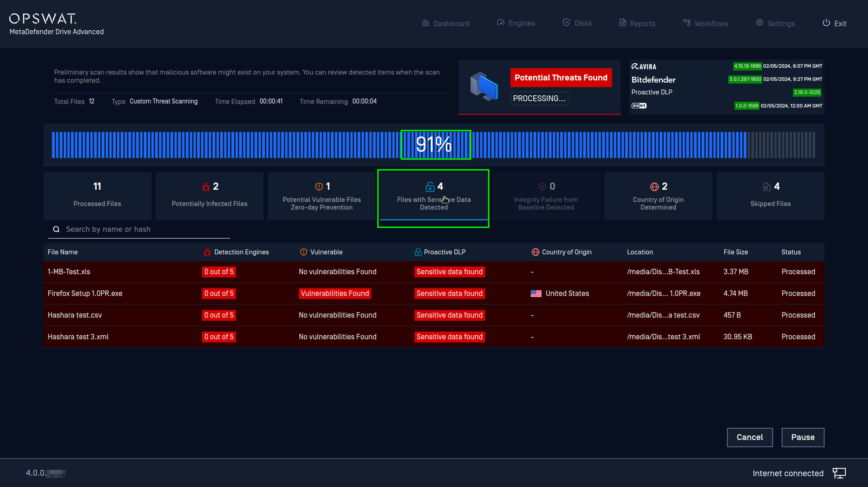Click the United States country text
Image resolution: width=868 pixels, height=487 pixels.
(567, 294)
